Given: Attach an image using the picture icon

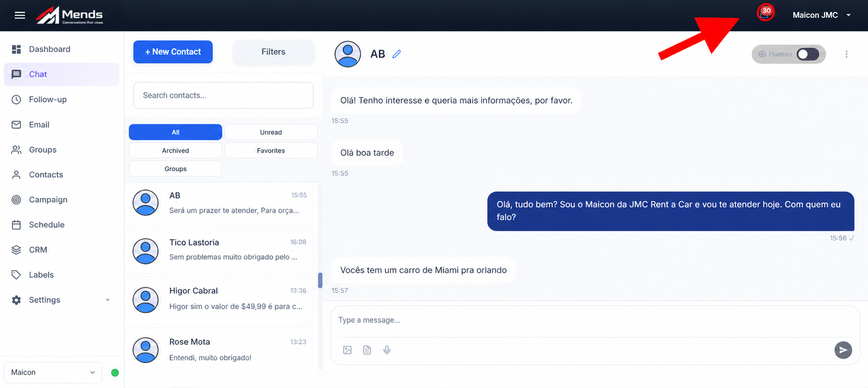Looking at the screenshot, I should click(347, 350).
